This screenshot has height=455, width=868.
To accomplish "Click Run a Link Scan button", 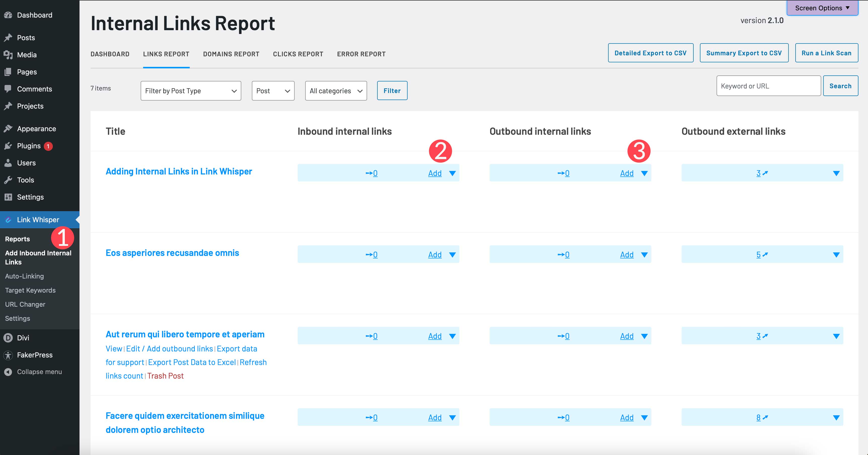I will point(827,53).
